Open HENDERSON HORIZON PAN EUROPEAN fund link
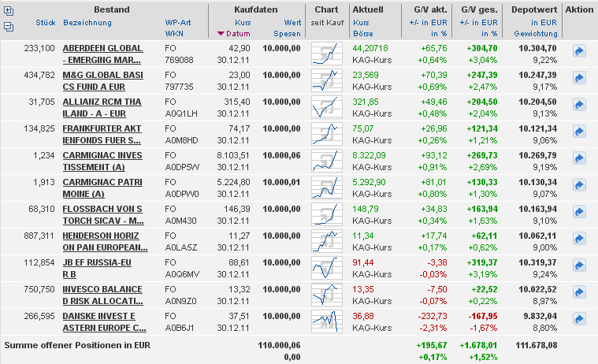Image resolution: width=598 pixels, height=364 pixels. click(102, 241)
